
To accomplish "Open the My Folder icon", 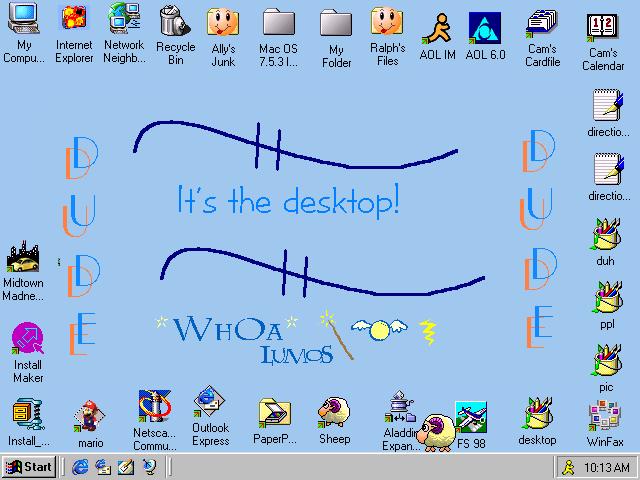I will (336, 23).
